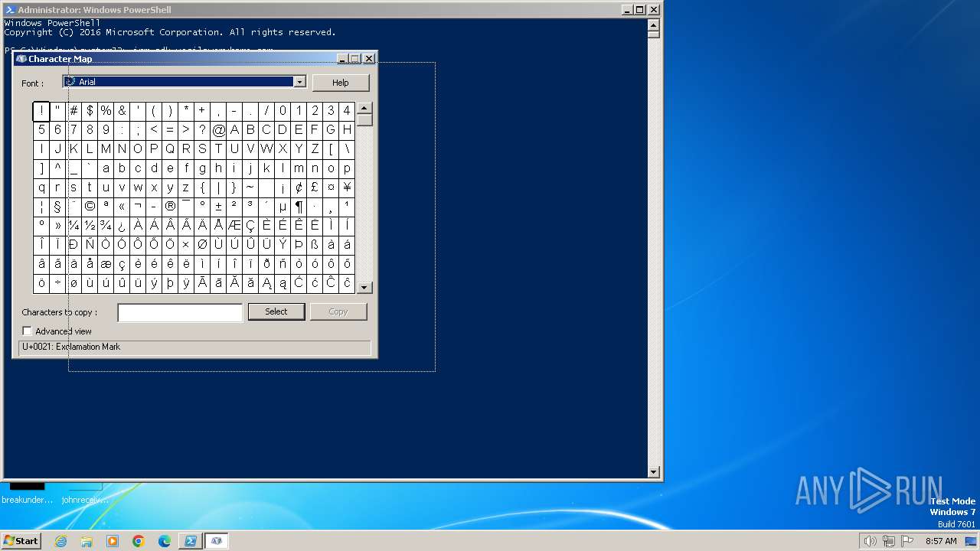The image size is (980, 551).
Task: Open Character Map Help
Action: [341, 83]
